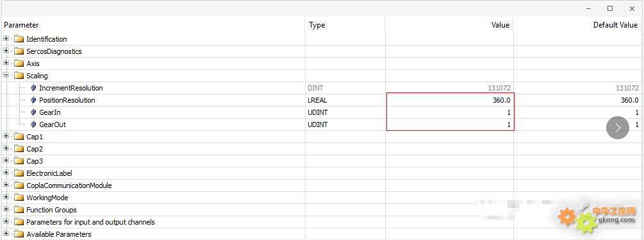Expand the Function Groups node
The width and height of the screenshot is (644, 240).
(x=6, y=210)
